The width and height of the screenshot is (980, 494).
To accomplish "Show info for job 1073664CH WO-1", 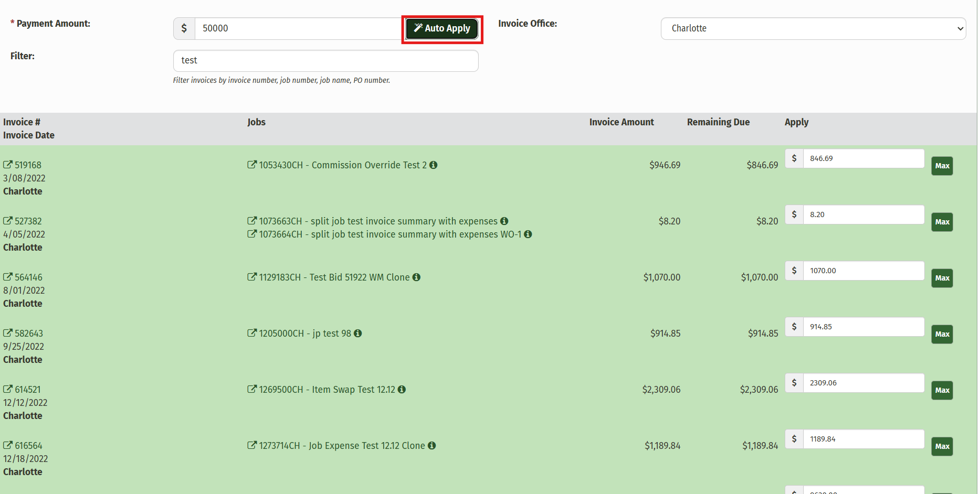I will coord(528,234).
